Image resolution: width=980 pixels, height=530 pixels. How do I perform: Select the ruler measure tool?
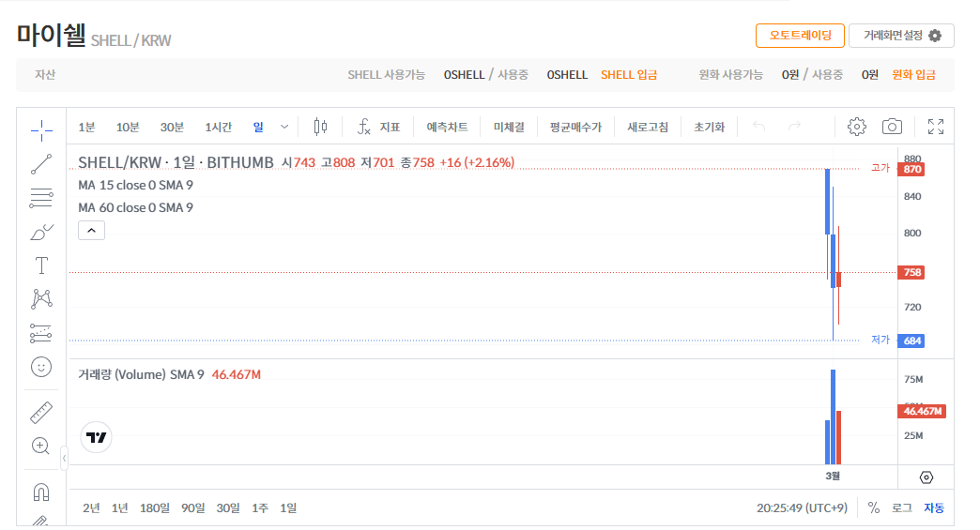(41, 413)
